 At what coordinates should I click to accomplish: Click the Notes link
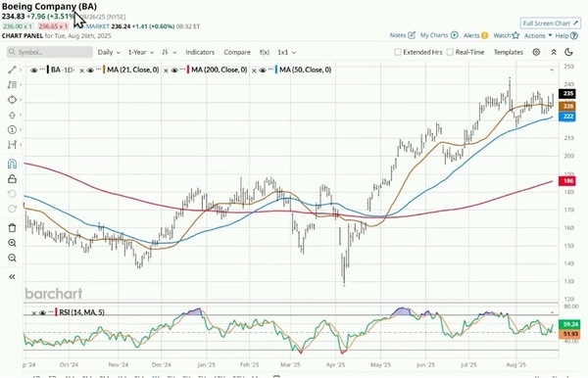click(x=398, y=35)
